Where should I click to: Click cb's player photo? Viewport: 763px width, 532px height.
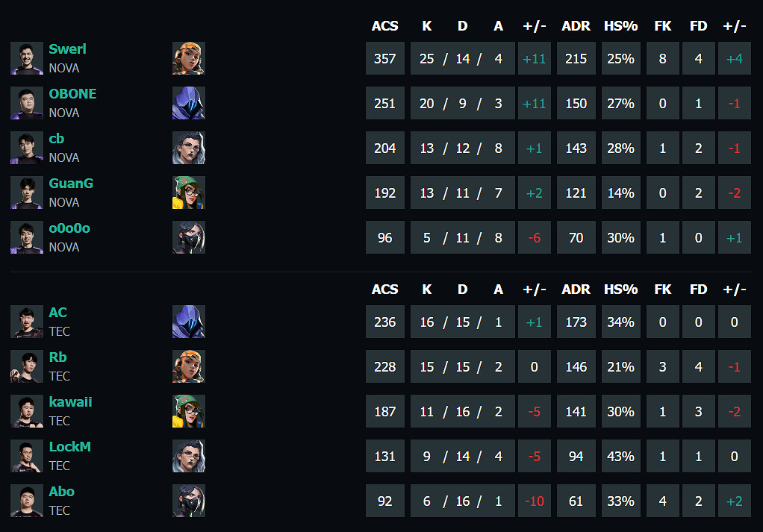[27, 148]
